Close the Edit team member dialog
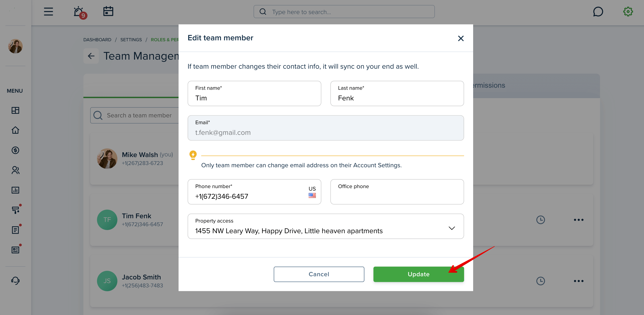The image size is (644, 315). pos(460,38)
